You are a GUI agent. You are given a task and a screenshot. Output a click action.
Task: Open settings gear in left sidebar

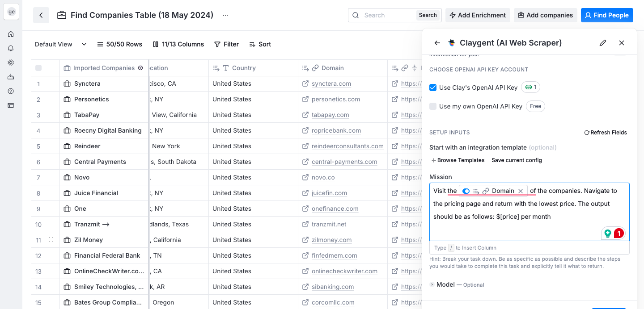point(11,63)
